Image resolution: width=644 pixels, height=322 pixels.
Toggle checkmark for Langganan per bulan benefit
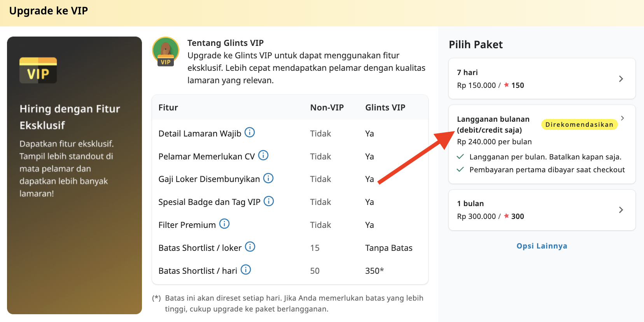pyautogui.click(x=460, y=157)
